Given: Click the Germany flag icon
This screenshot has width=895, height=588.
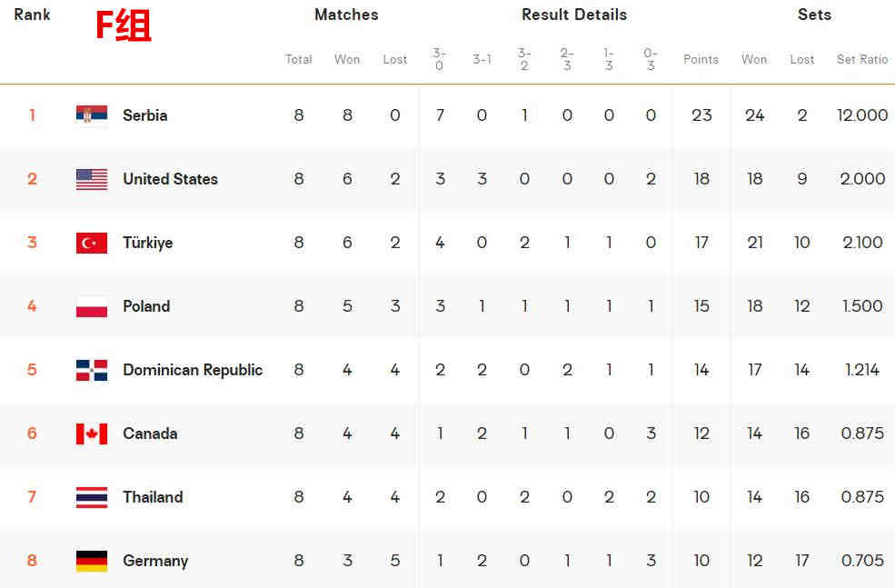Looking at the screenshot, I should tap(92, 561).
